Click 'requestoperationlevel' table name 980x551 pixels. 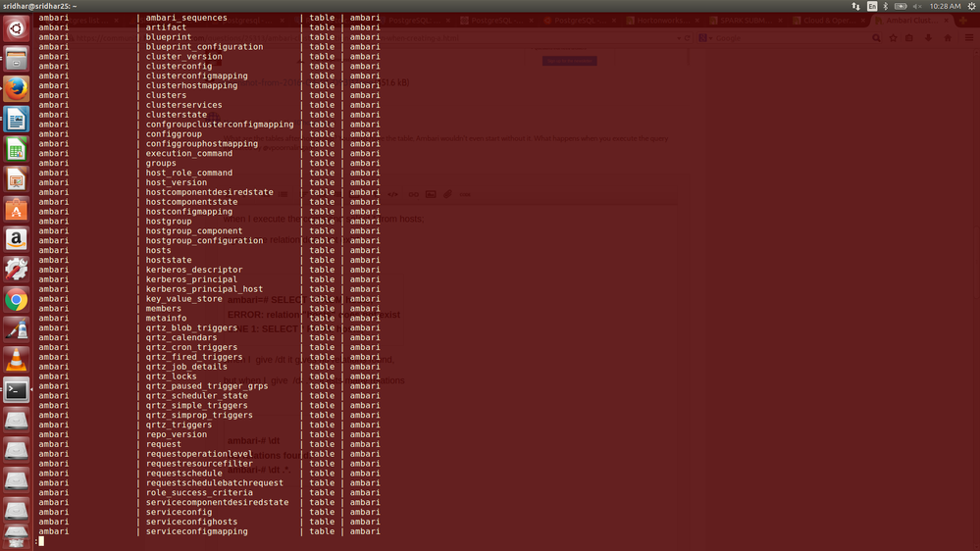coord(199,454)
